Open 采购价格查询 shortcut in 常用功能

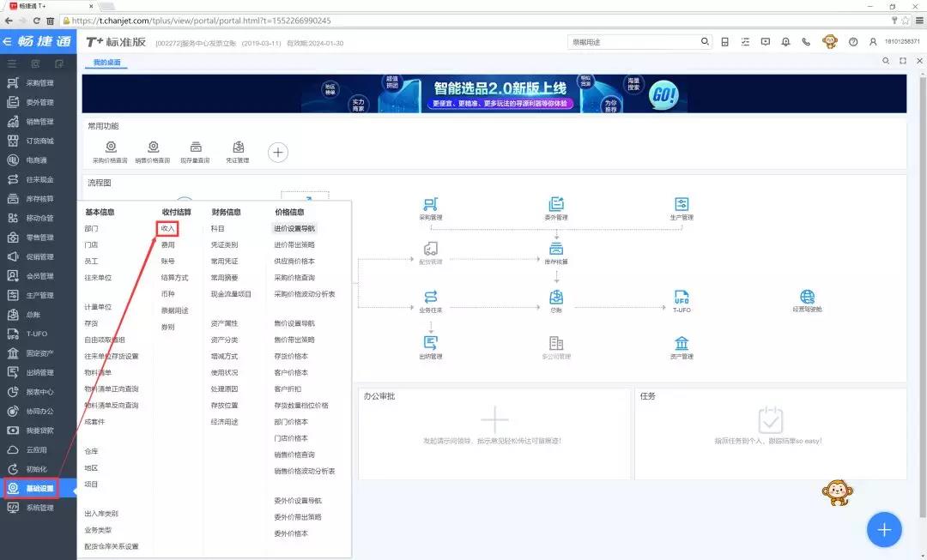click(110, 152)
